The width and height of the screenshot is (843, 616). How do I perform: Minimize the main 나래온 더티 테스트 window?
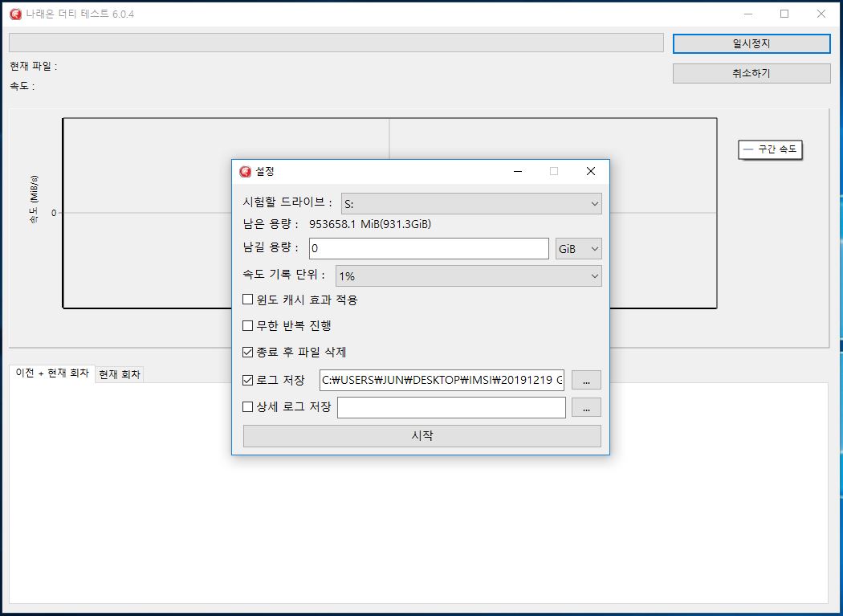(x=747, y=14)
